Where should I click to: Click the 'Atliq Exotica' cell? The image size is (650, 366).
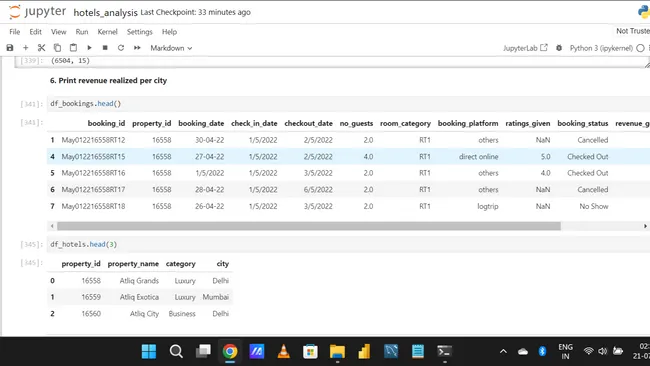pos(139,297)
